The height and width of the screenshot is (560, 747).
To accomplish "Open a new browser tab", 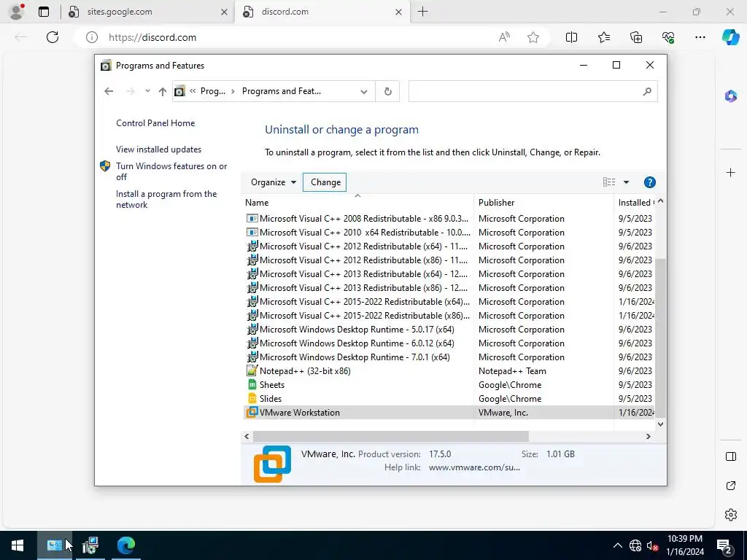I will click(422, 12).
